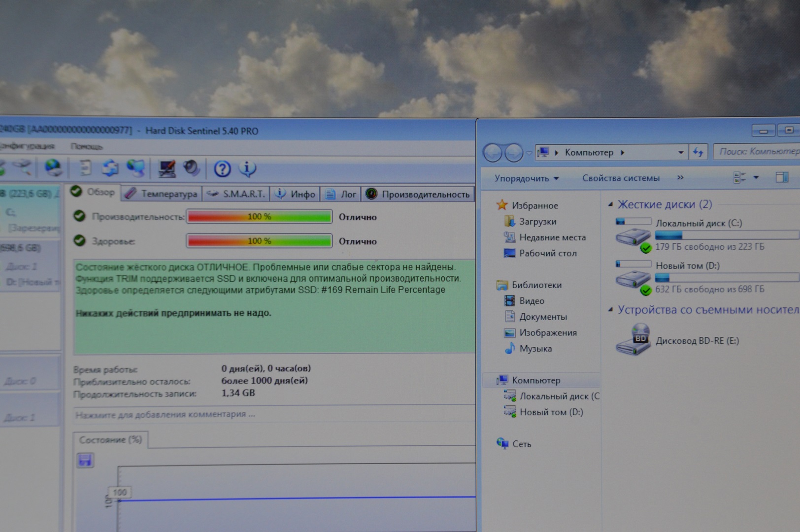Click the speaker icon in Sentinel toolbar
The width and height of the screenshot is (800, 532).
click(x=191, y=168)
